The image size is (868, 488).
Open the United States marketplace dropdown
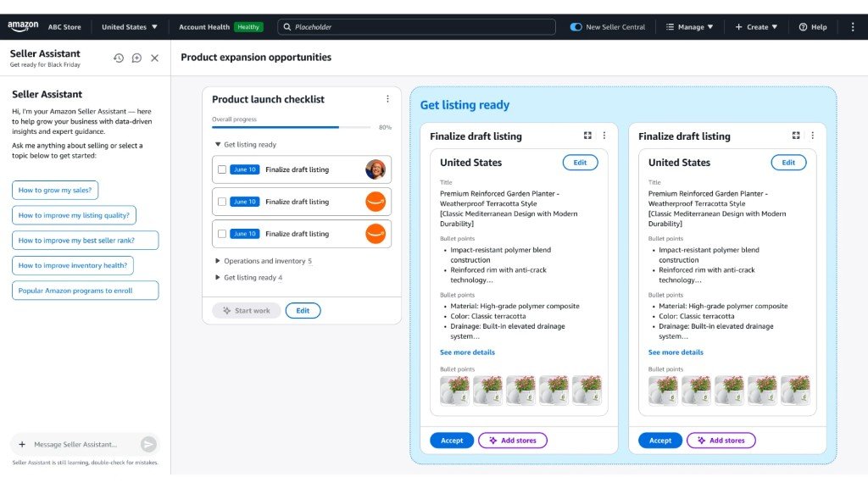tap(130, 26)
